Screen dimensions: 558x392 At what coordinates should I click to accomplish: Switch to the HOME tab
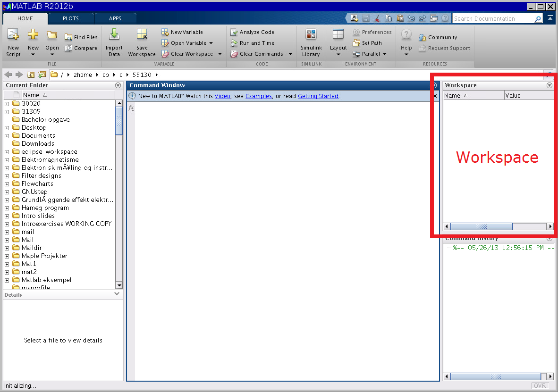click(x=25, y=18)
